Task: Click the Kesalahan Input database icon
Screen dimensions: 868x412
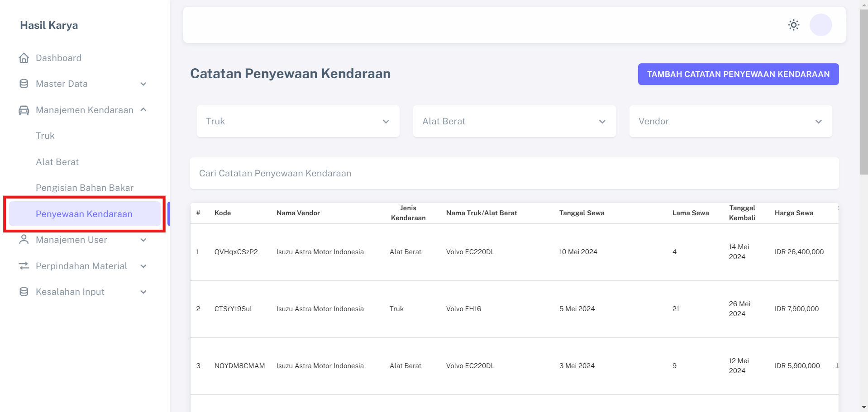Action: coord(24,292)
